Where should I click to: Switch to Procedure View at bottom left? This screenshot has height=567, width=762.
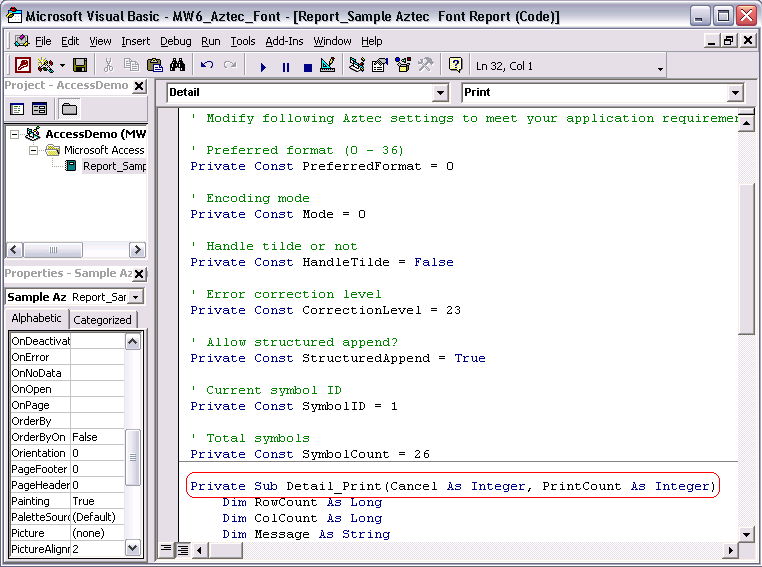[167, 549]
